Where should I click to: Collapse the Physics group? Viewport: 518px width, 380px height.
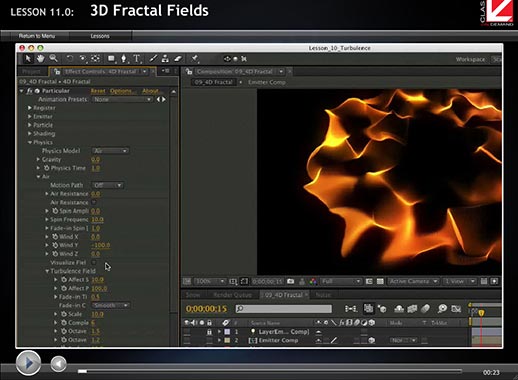[x=30, y=142]
